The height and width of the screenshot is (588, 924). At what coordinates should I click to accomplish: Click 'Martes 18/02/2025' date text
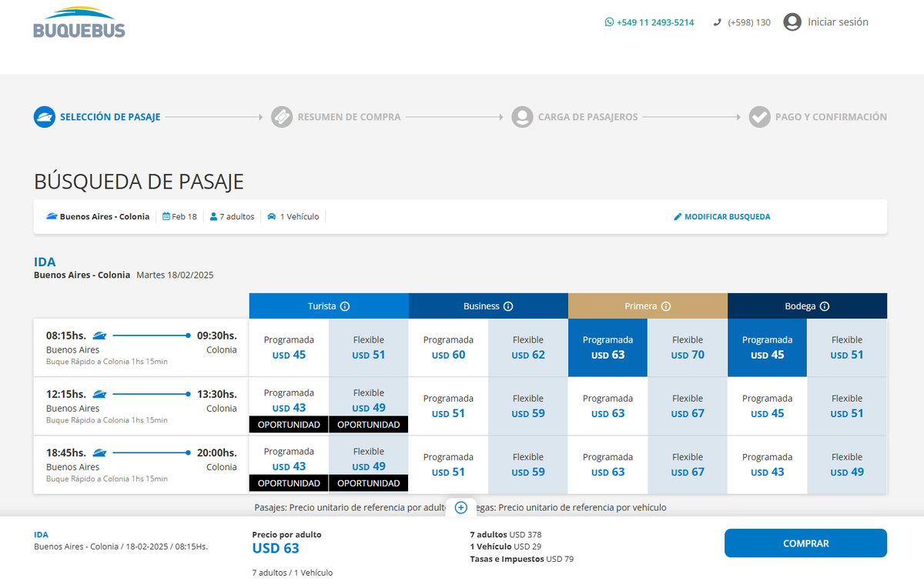pos(175,275)
